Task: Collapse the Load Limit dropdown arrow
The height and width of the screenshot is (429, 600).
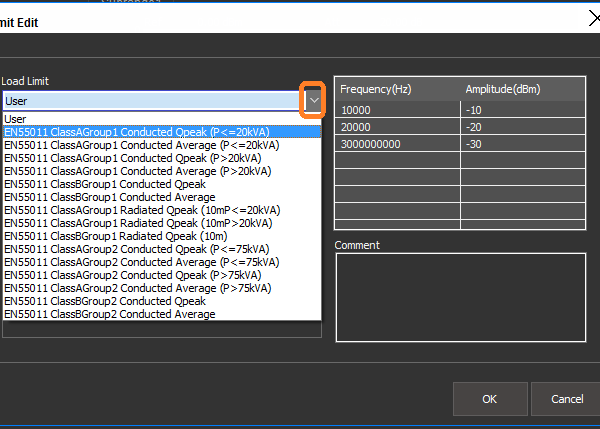Action: (314, 101)
